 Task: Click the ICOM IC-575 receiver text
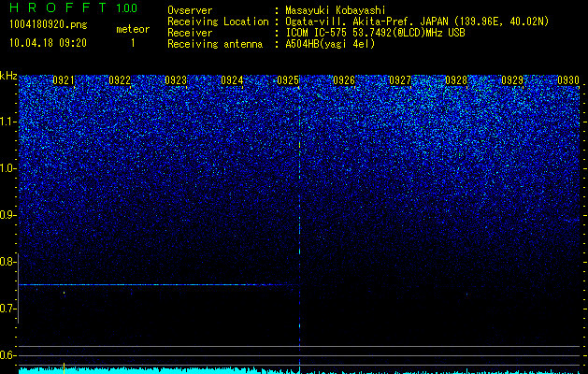375,33
